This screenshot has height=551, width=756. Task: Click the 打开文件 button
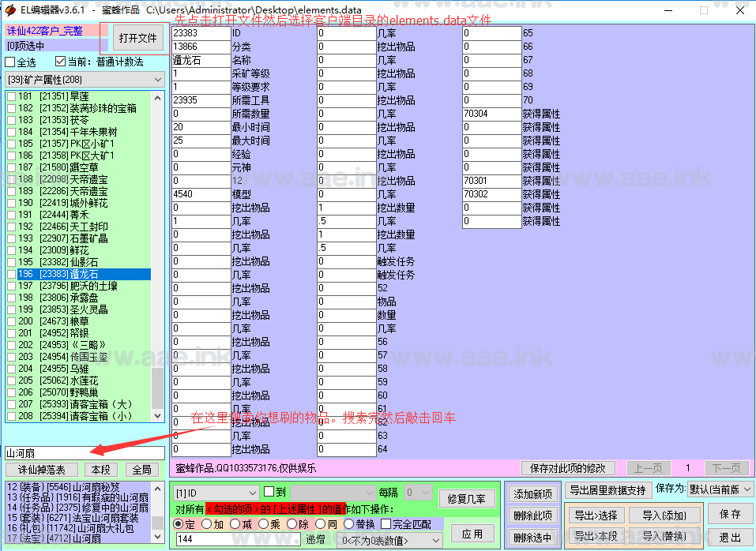pos(137,38)
